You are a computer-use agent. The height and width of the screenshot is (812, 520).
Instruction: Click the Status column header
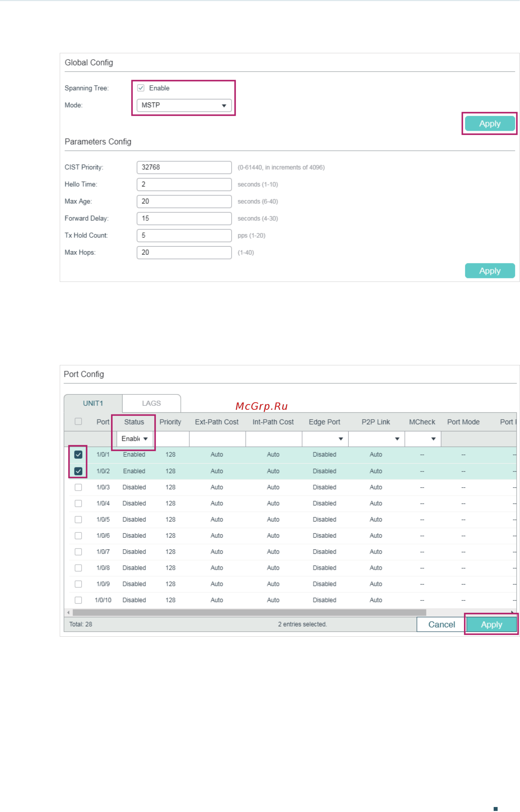[134, 422]
